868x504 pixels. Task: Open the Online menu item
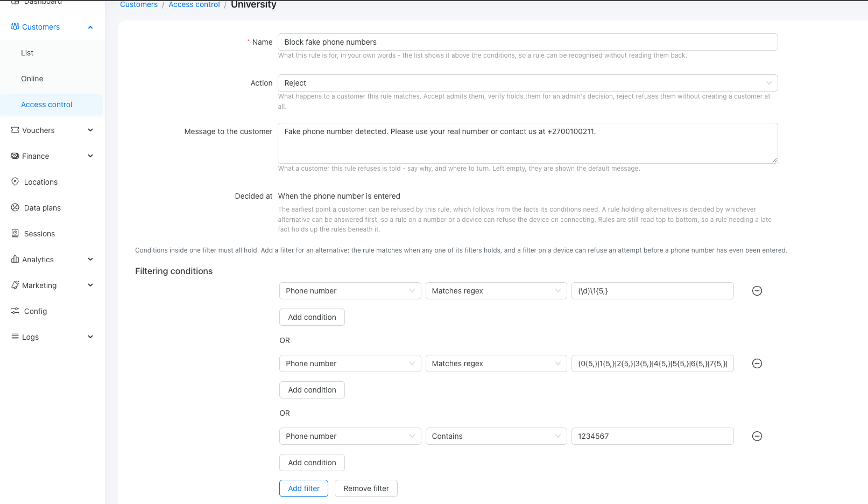pyautogui.click(x=52, y=79)
